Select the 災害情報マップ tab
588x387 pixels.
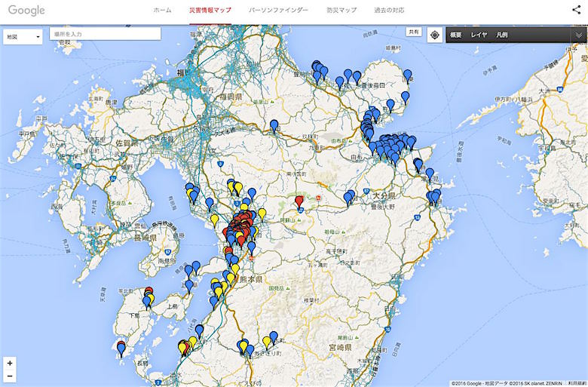(x=210, y=11)
